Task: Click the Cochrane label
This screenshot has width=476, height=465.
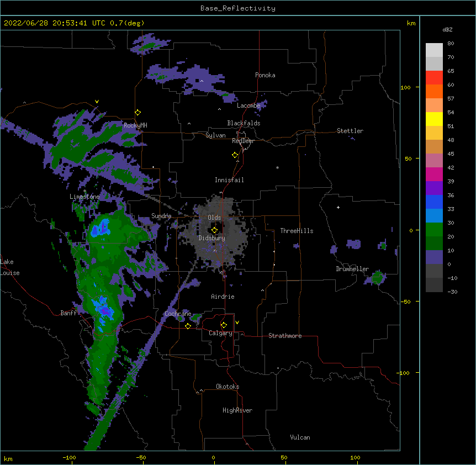Action: pos(178,314)
